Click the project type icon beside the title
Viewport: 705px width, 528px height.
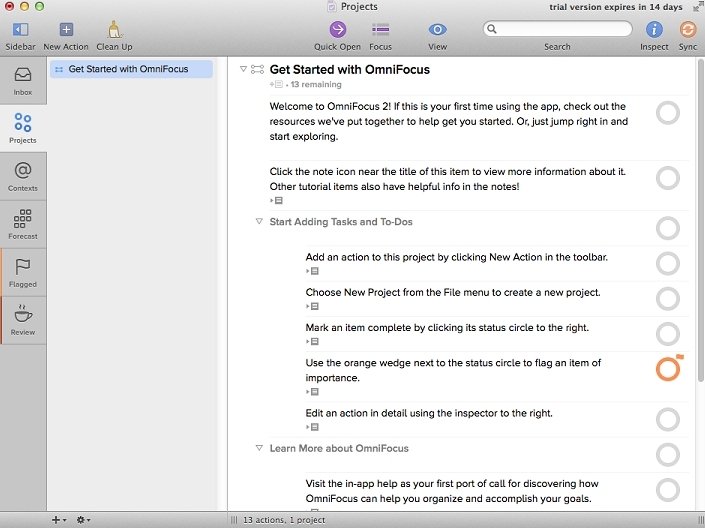[257, 69]
